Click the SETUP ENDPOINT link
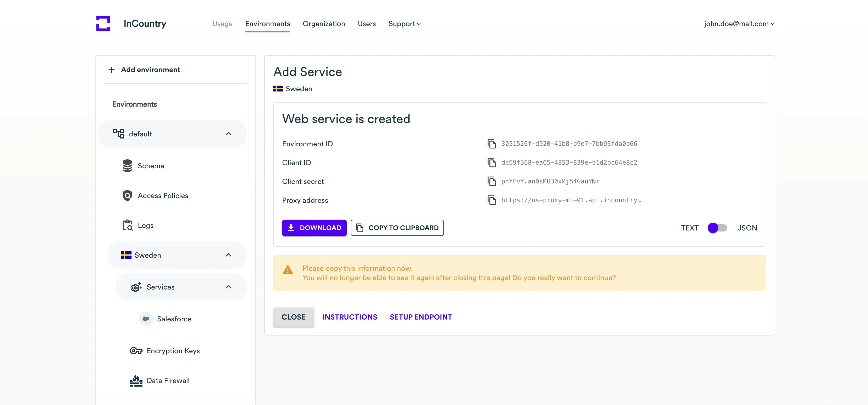The image size is (868, 405). (x=420, y=317)
